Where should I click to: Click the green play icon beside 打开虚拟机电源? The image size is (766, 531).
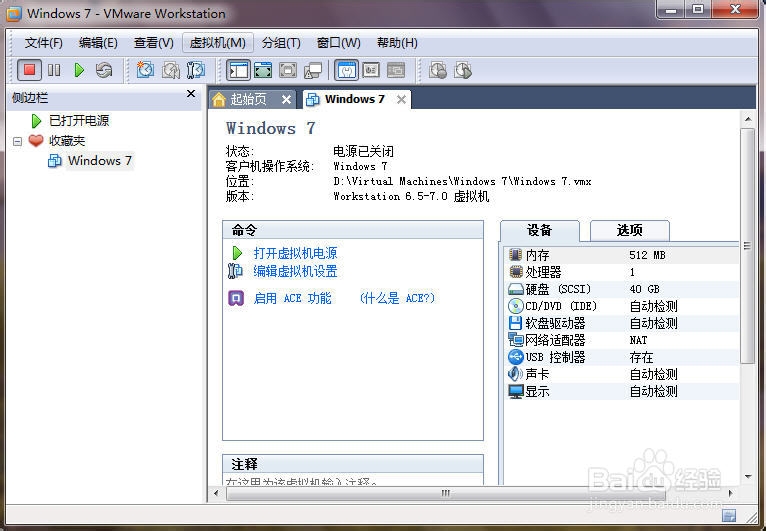(237, 253)
